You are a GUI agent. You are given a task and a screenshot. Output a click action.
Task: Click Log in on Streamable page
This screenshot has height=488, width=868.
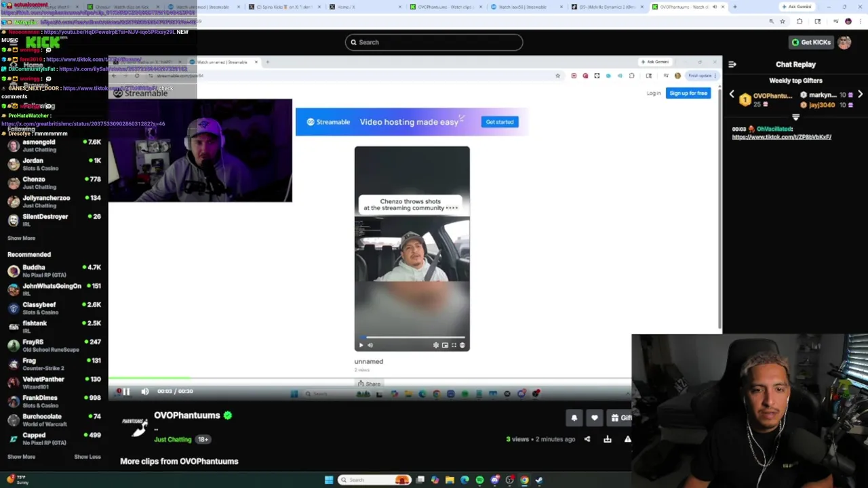click(654, 93)
